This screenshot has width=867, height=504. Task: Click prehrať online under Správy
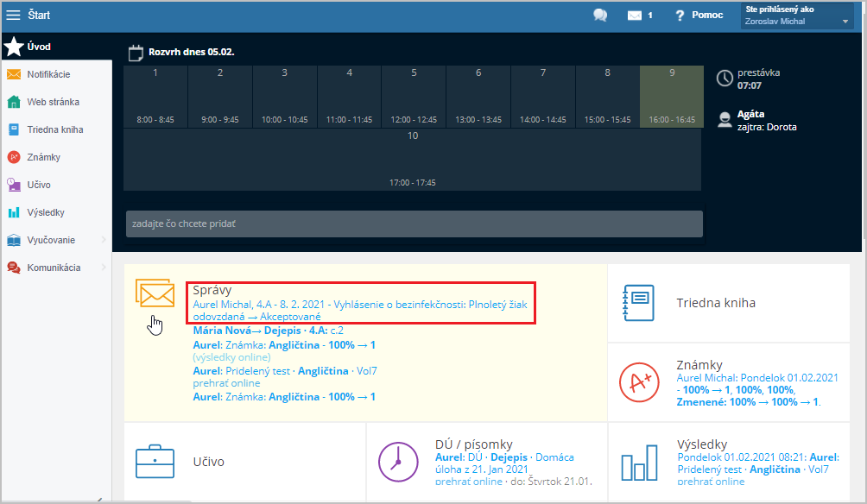[226, 383]
